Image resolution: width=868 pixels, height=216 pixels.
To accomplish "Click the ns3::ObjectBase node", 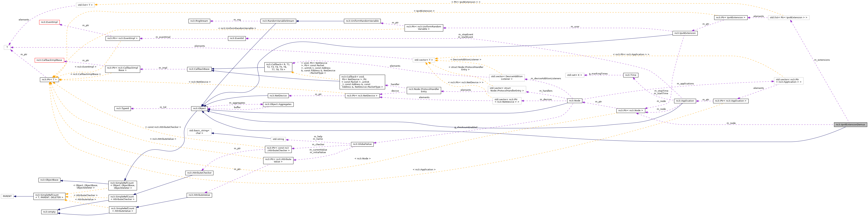I will pos(49,180).
